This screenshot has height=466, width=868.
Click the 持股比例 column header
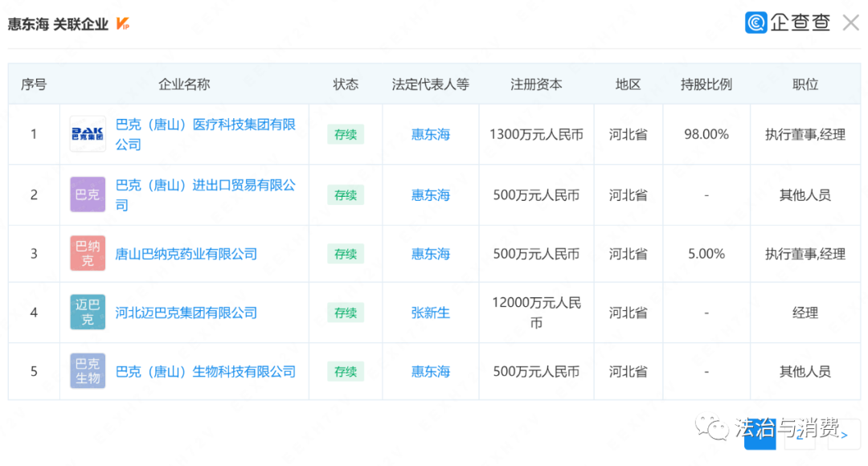point(706,84)
